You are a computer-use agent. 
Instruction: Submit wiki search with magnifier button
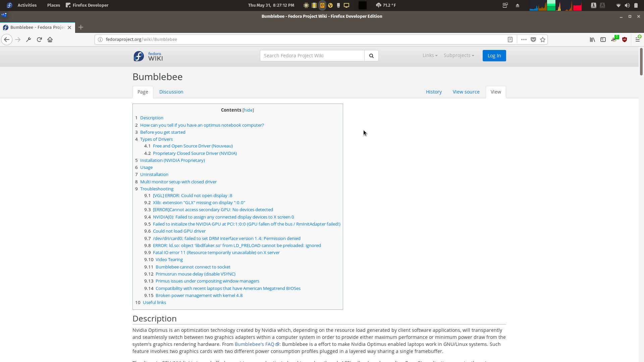coord(371,56)
